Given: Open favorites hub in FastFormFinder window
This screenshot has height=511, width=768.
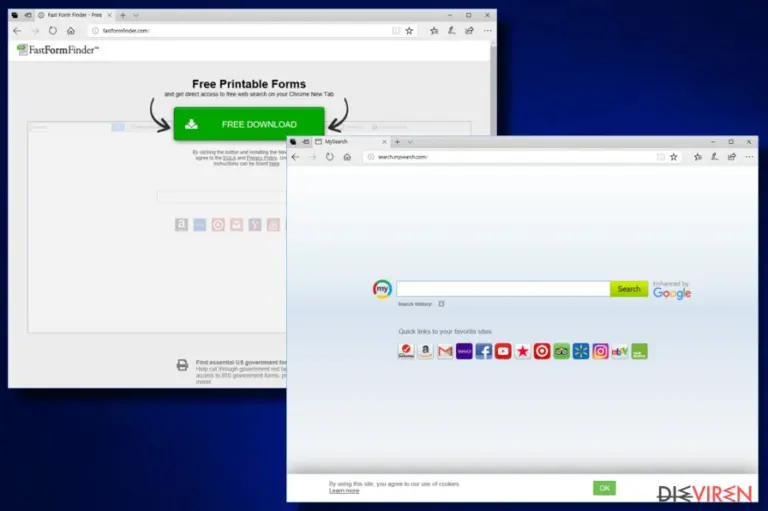Looking at the screenshot, I should (434, 30).
